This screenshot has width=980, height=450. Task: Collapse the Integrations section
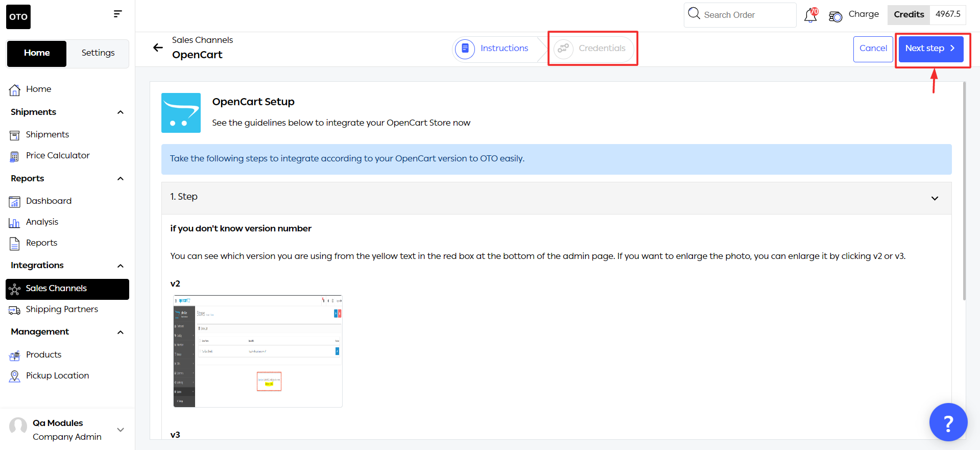(x=121, y=266)
